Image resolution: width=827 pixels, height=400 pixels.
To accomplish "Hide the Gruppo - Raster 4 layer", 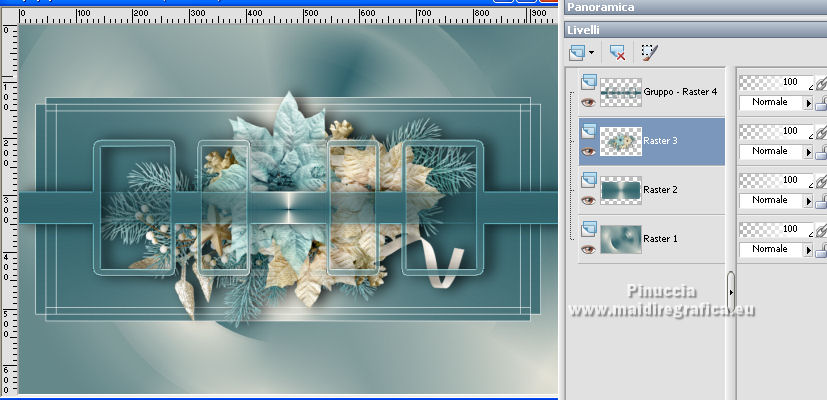I will (588, 102).
